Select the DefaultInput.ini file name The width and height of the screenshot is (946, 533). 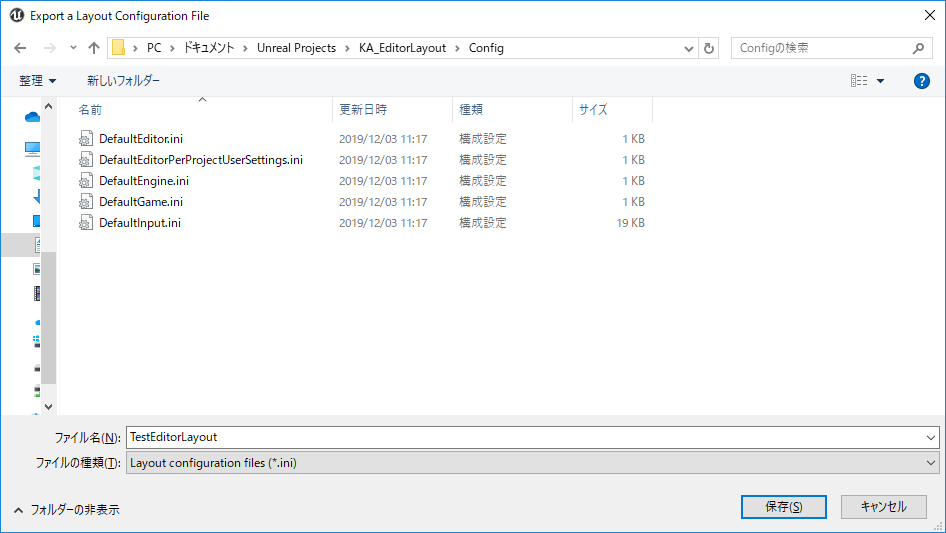140,223
